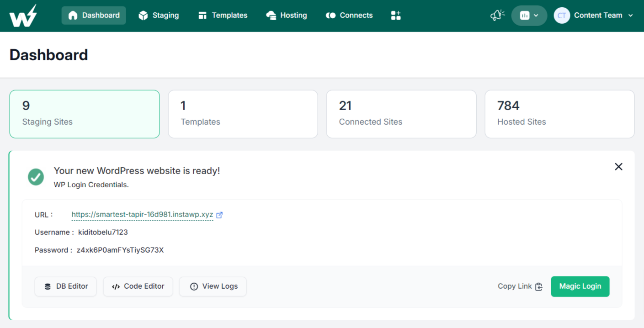Open the 21 Connected Sites card
The height and width of the screenshot is (328, 644).
point(401,114)
